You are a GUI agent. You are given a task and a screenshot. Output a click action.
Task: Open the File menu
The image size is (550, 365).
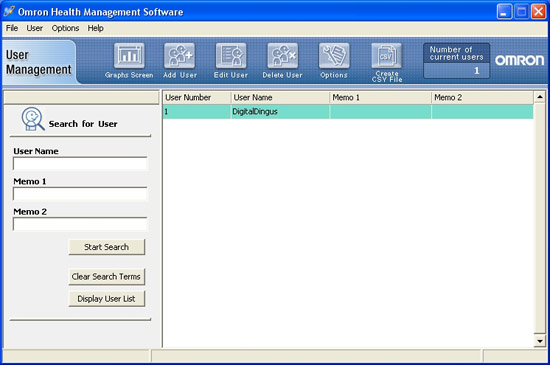tap(12, 28)
